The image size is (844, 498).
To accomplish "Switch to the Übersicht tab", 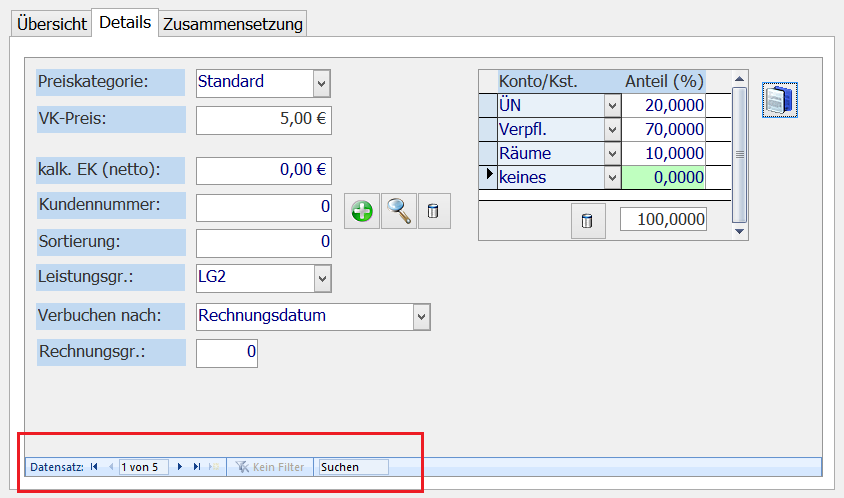I will tap(51, 24).
